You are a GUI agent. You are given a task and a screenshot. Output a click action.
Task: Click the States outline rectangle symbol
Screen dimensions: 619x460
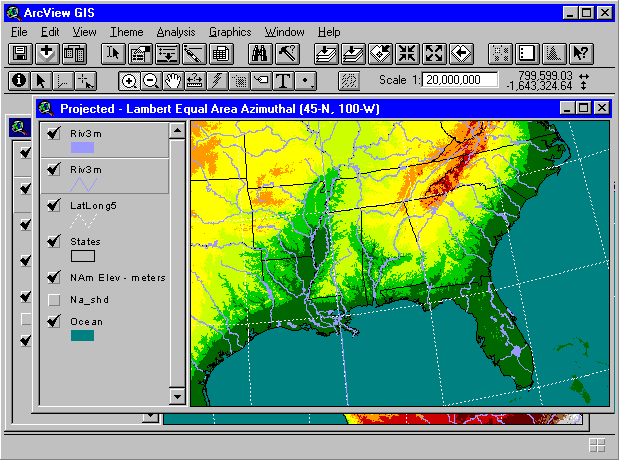tap(83, 256)
